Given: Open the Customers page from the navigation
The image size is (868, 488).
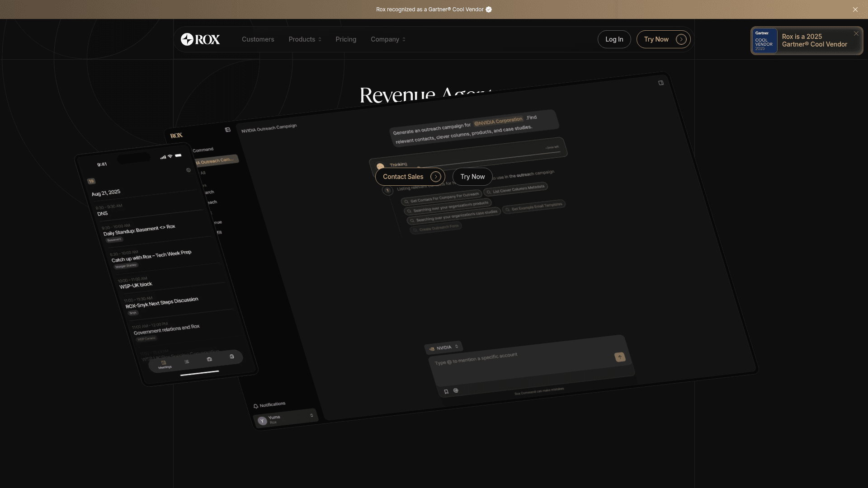Looking at the screenshot, I should coord(258,39).
